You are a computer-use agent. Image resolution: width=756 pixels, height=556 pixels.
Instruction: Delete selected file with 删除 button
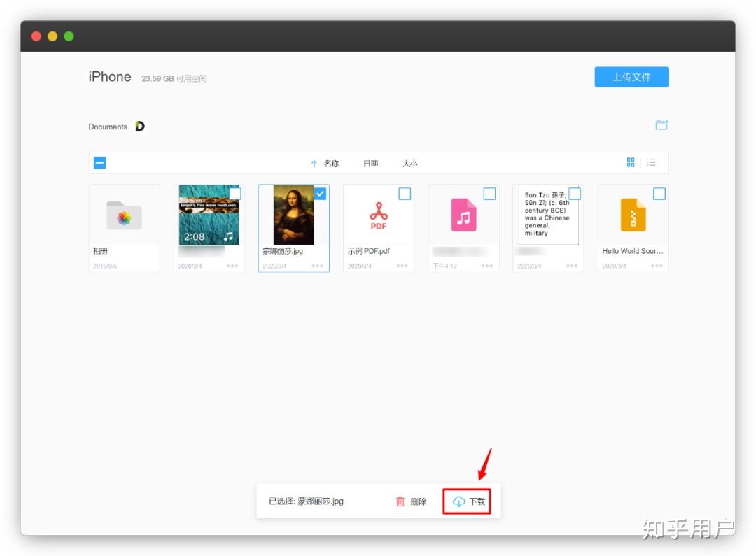click(x=412, y=501)
